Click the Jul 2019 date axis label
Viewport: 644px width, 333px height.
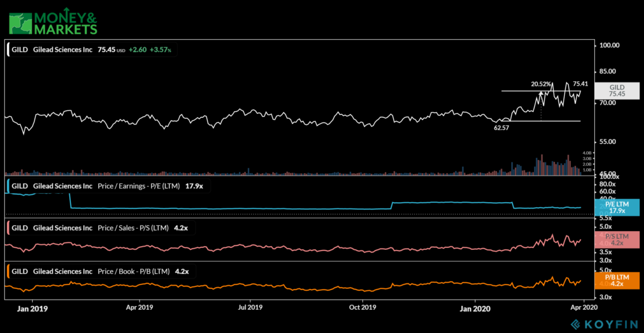click(250, 308)
